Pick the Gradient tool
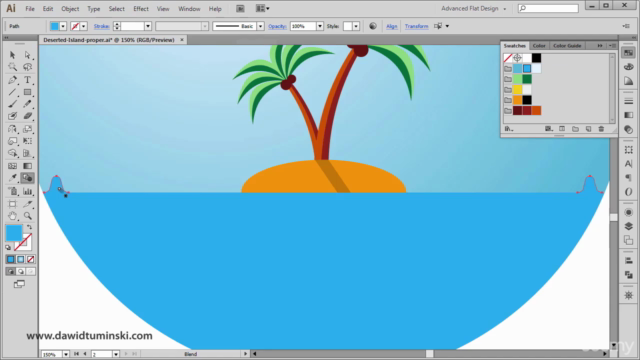 point(27,166)
